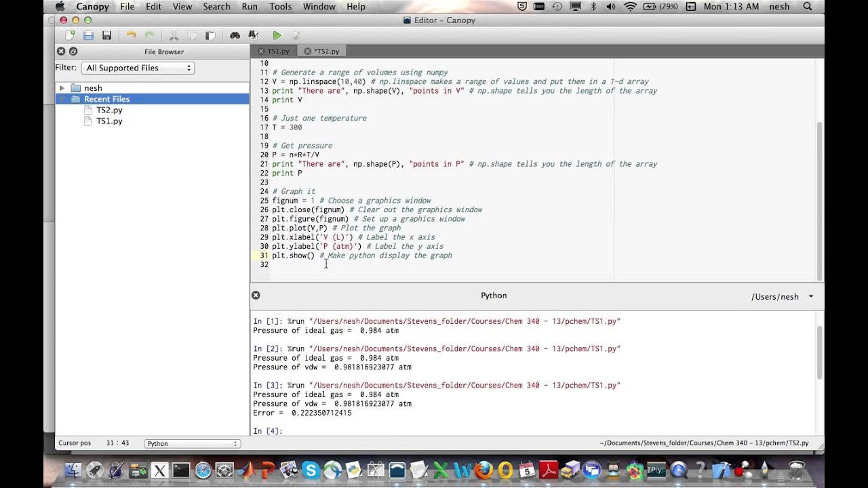Screen dimensions: 868x488
Task: Select TS2.py in Recent Files
Action: pos(109,110)
